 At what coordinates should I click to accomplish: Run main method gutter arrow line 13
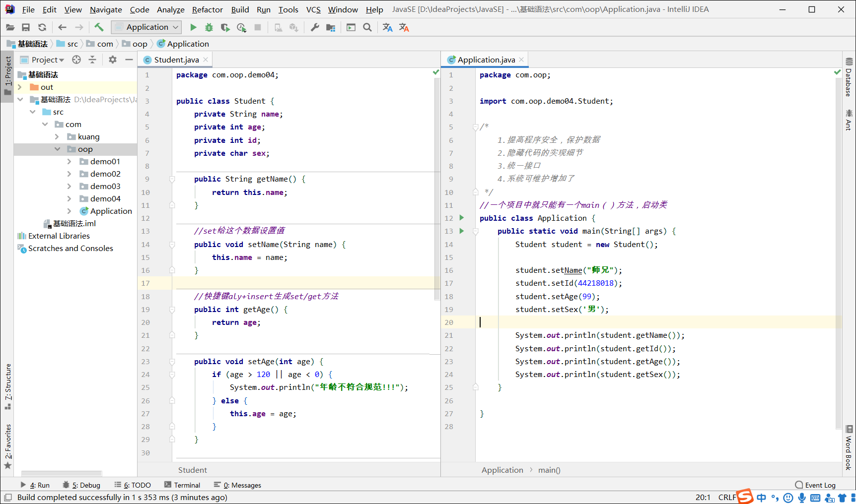tap(462, 231)
